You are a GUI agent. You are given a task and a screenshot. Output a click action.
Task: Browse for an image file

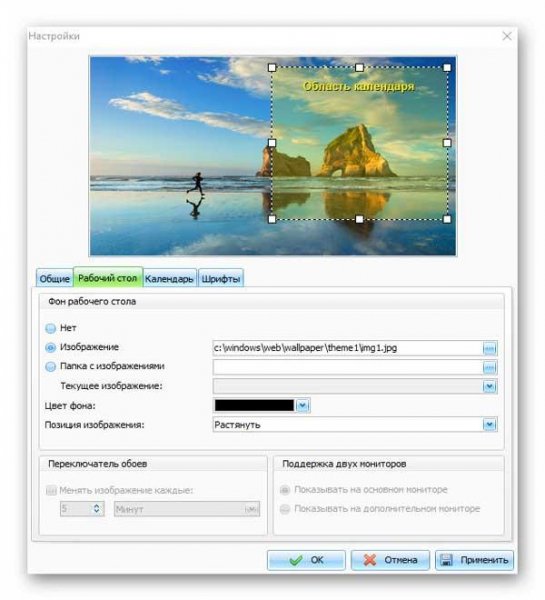pyautogui.click(x=490, y=348)
